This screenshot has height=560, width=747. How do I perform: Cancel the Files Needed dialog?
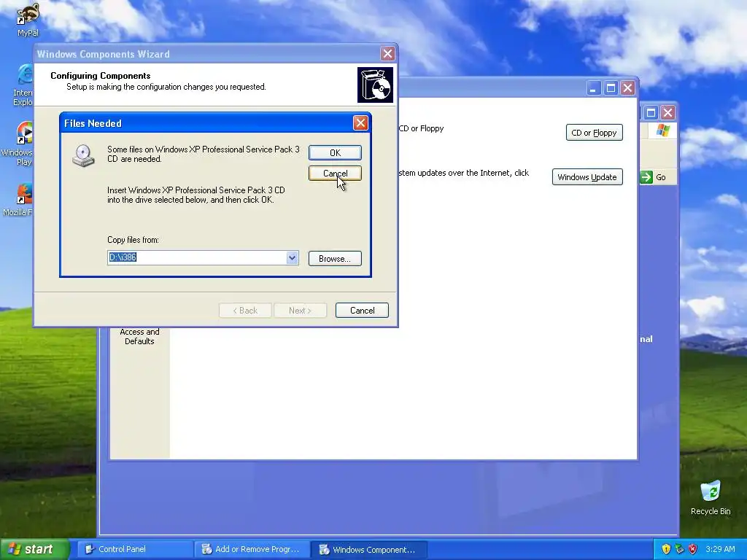pyautogui.click(x=335, y=174)
